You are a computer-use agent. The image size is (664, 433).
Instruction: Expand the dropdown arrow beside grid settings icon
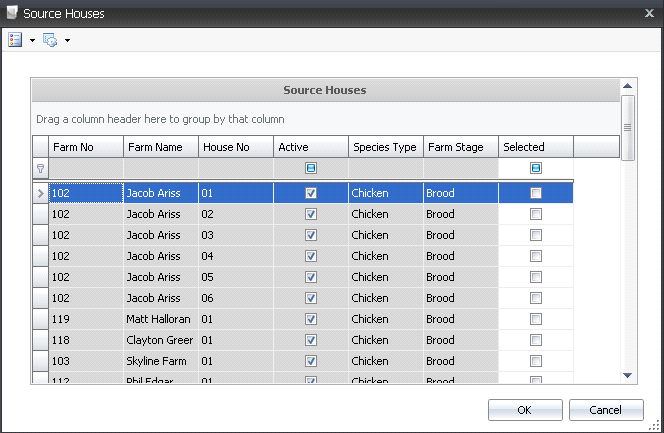[67, 41]
